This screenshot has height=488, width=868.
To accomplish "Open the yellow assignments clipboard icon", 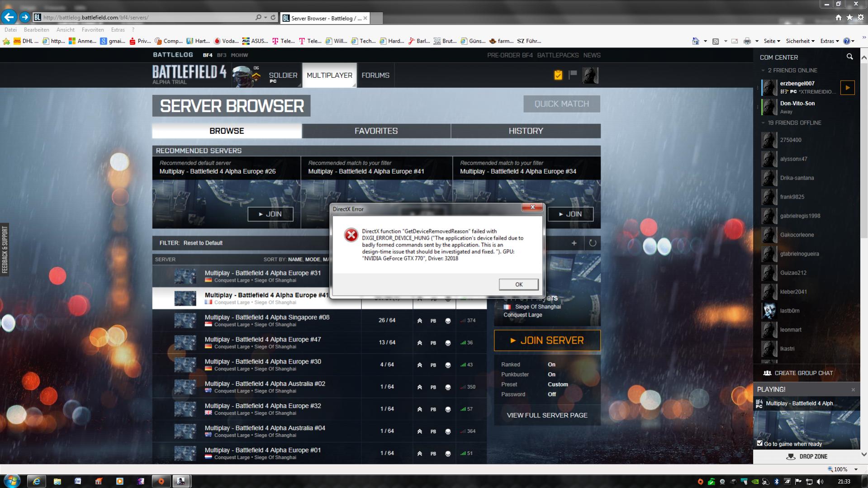I will point(558,75).
